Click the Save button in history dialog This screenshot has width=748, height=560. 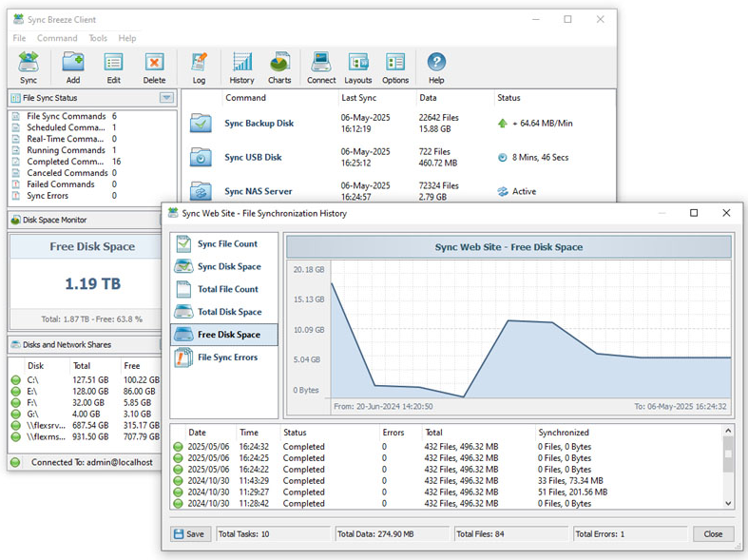click(x=188, y=534)
